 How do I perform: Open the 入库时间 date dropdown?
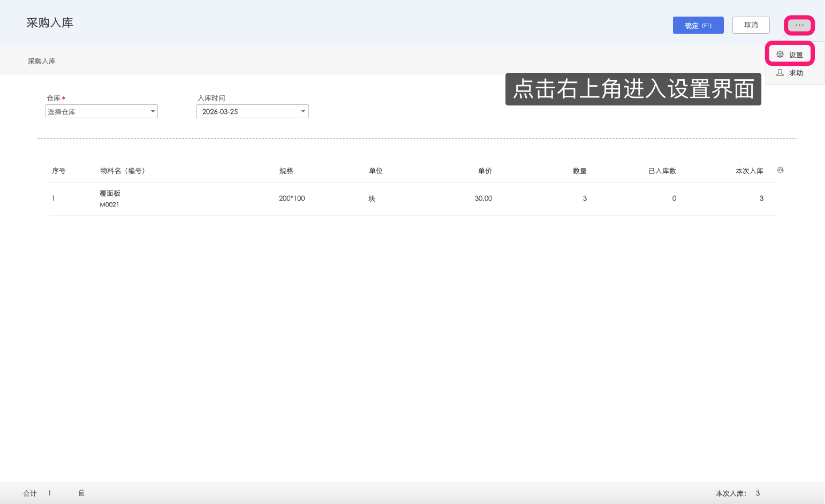[x=253, y=111]
